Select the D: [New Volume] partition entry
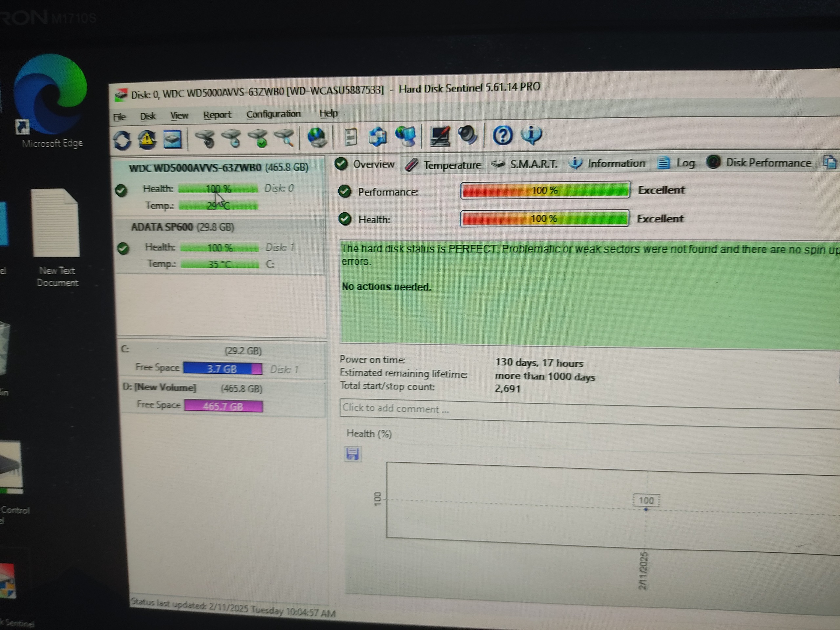The image size is (840, 630). click(x=224, y=398)
